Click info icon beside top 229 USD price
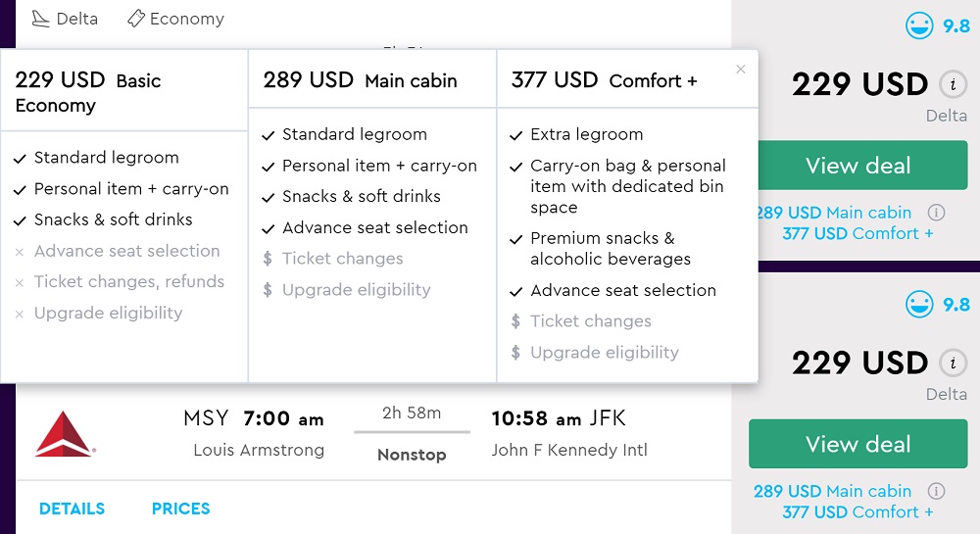This screenshot has height=534, width=980. 952,84
